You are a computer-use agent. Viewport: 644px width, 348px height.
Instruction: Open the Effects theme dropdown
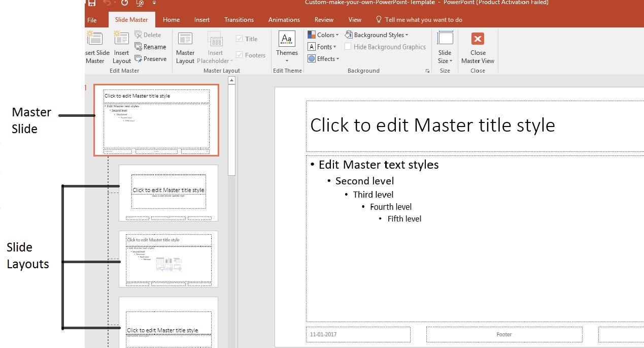324,58
